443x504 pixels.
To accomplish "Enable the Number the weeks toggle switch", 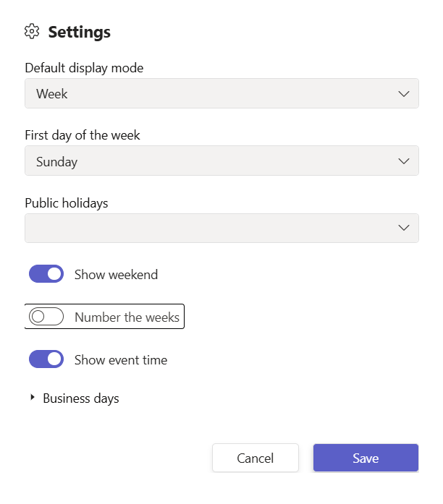I will click(x=46, y=317).
